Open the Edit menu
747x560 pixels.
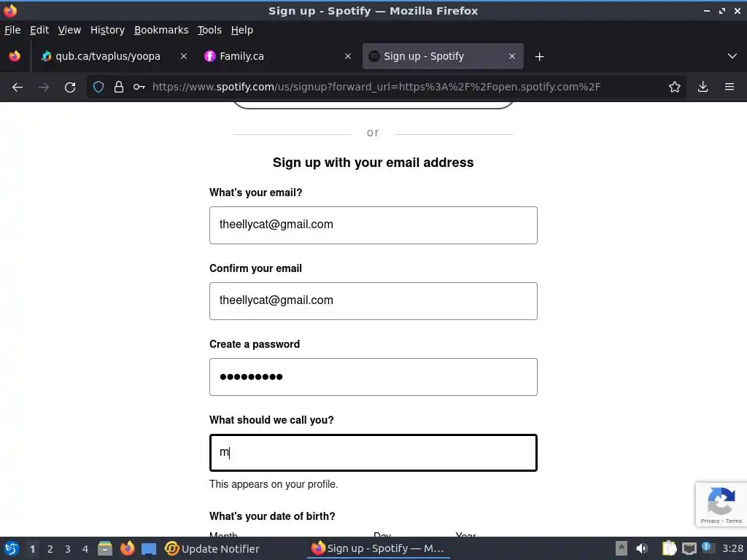tap(39, 30)
